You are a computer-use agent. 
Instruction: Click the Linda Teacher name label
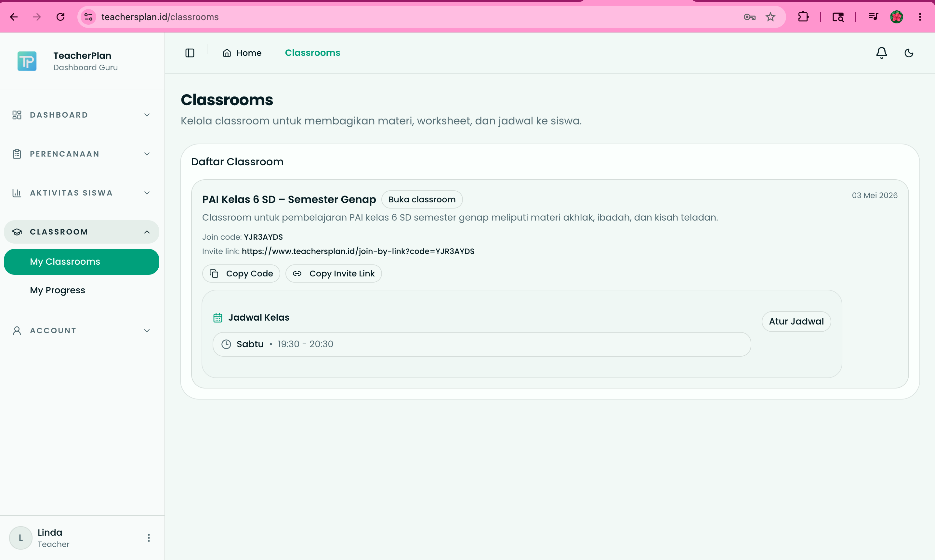pos(53,538)
